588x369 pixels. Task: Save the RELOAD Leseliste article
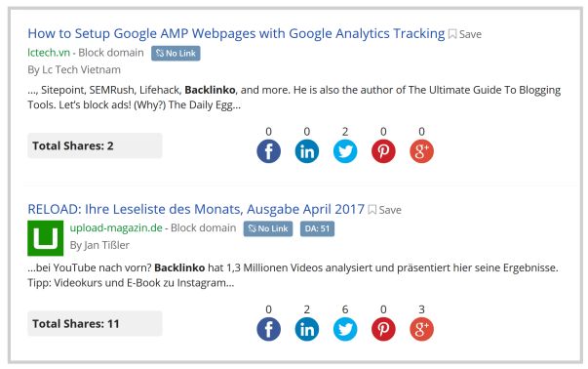coord(385,210)
